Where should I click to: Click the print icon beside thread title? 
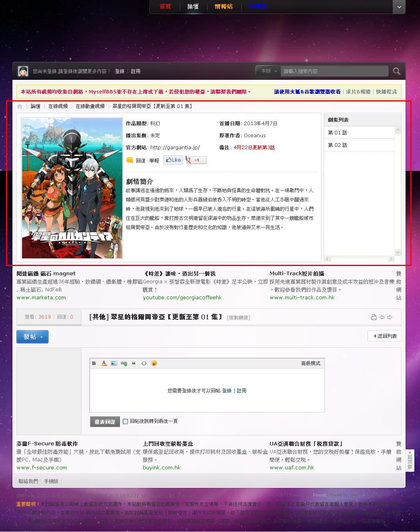373,317
